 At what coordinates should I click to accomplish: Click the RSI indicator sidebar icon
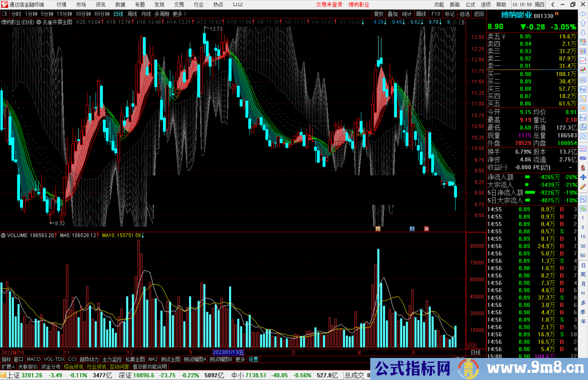coord(583,158)
